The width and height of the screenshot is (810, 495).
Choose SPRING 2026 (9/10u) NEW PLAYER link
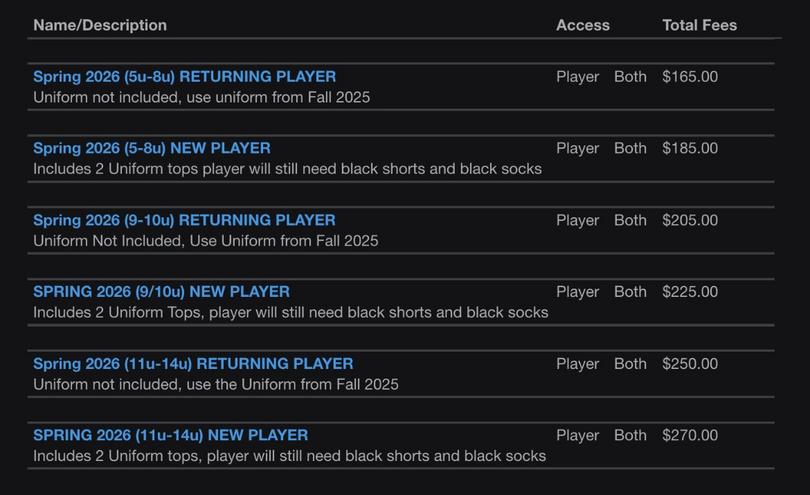pyautogui.click(x=161, y=292)
